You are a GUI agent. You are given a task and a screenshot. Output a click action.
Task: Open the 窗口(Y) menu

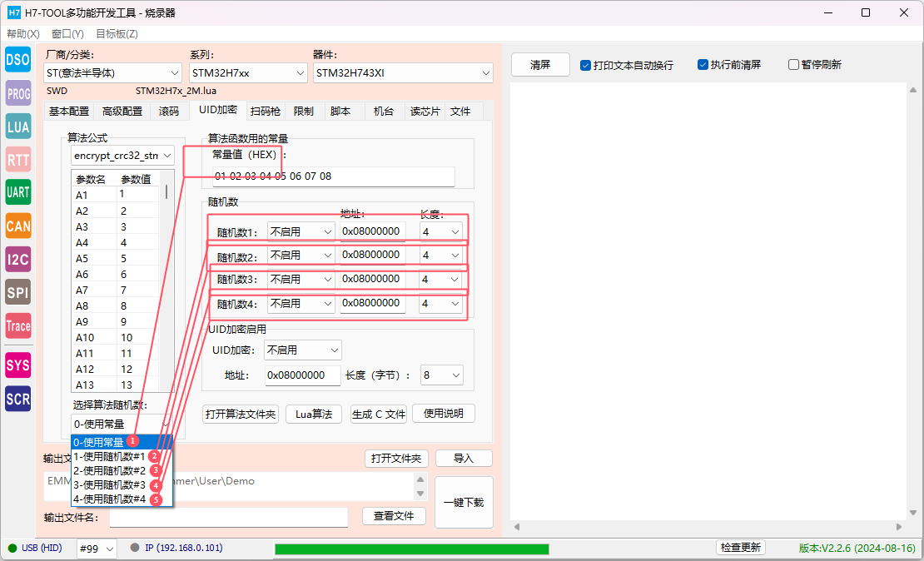click(67, 33)
